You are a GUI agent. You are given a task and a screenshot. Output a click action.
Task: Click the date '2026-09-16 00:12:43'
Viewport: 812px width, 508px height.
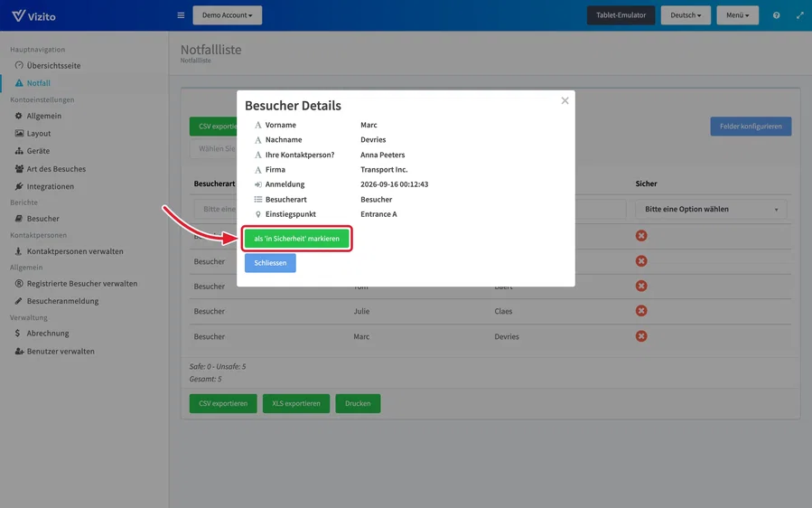(x=394, y=184)
